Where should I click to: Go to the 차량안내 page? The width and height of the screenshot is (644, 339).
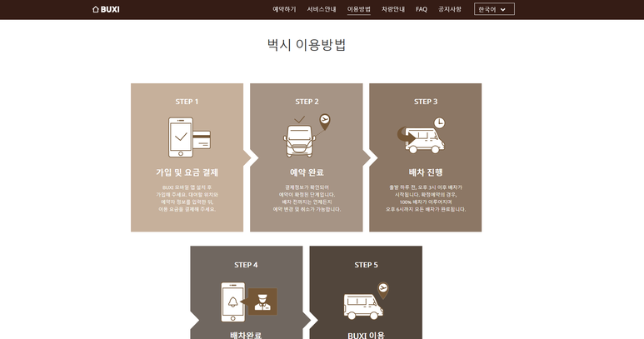pyautogui.click(x=393, y=9)
